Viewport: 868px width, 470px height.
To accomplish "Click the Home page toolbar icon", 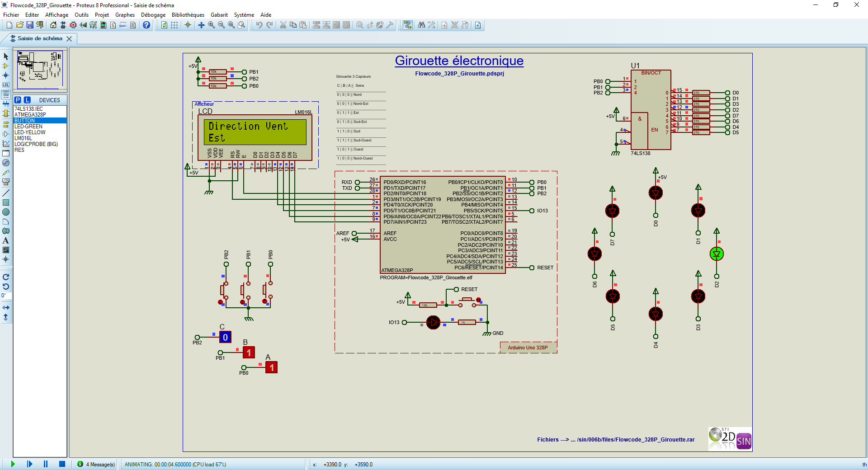I will [x=53, y=25].
